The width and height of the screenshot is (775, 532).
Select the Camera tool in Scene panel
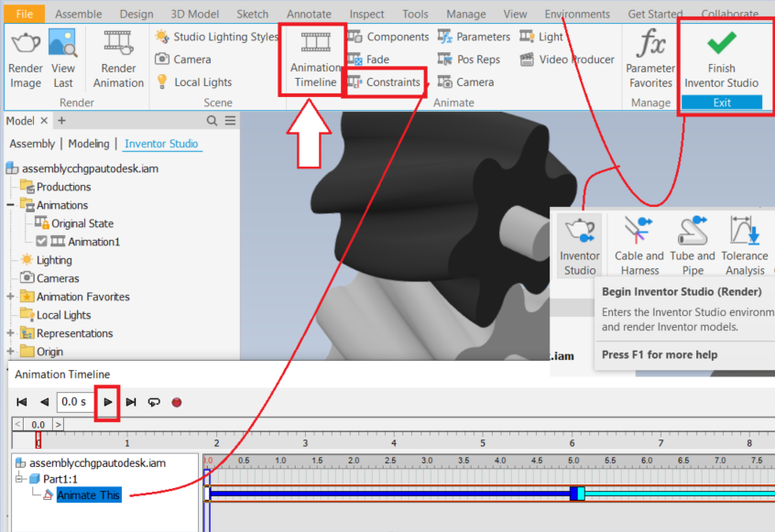183,60
